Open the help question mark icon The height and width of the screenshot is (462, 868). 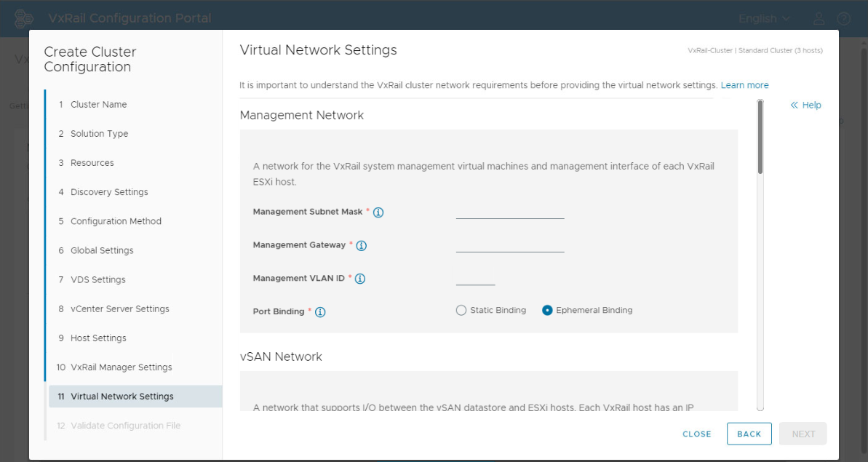844,19
